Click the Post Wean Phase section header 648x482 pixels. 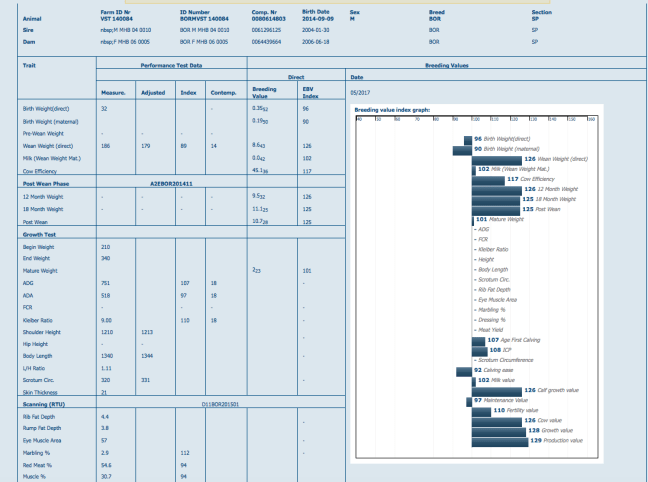[46, 184]
